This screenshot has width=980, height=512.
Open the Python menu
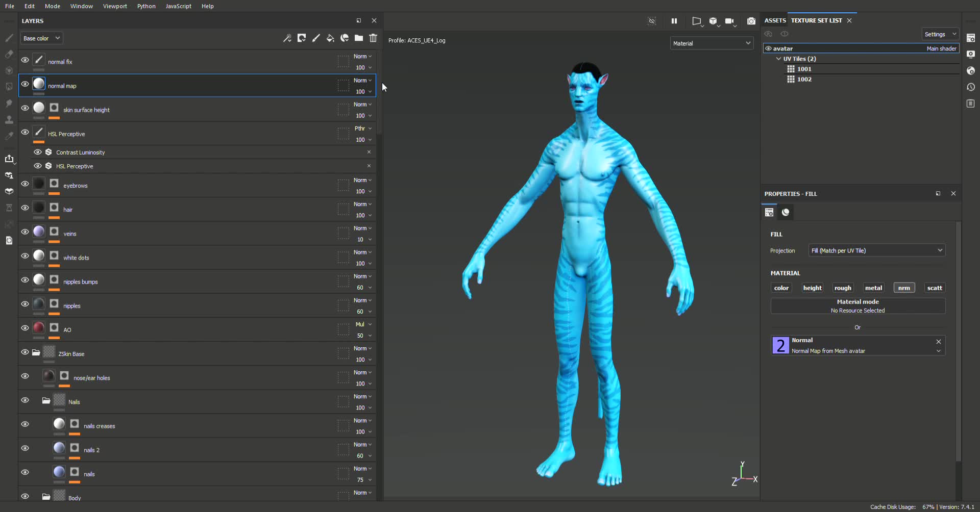[x=146, y=6]
